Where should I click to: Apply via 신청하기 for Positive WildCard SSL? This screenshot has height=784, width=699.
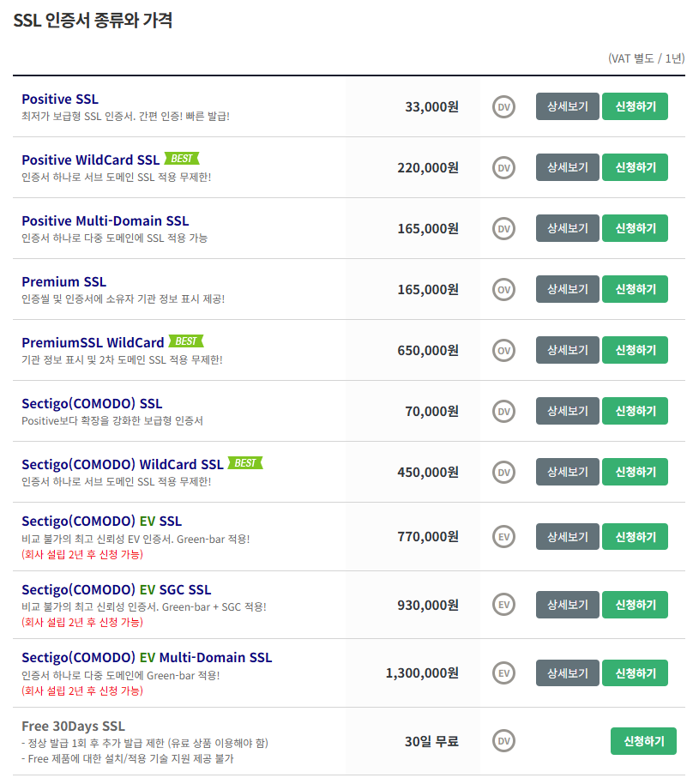coord(635,167)
